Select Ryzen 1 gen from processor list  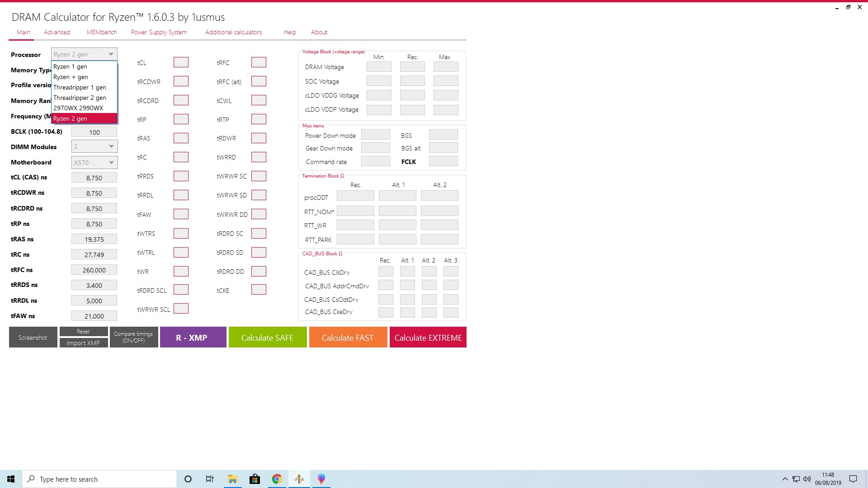pos(84,66)
